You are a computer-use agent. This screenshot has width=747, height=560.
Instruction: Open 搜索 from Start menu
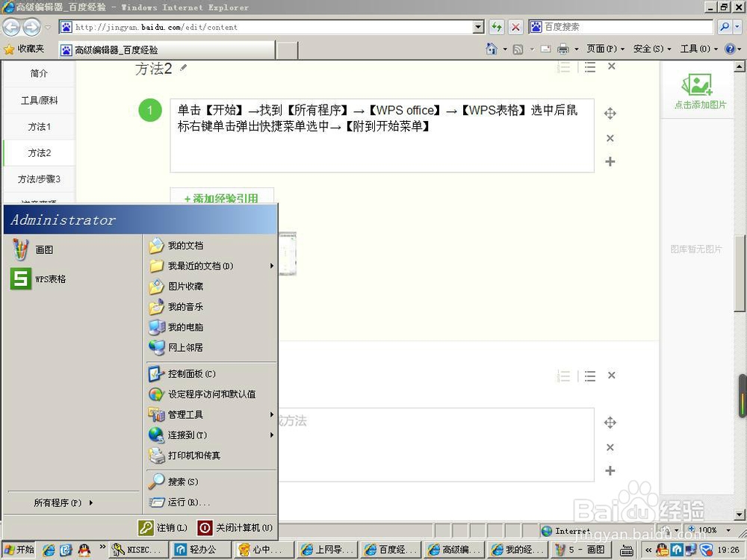click(173, 482)
